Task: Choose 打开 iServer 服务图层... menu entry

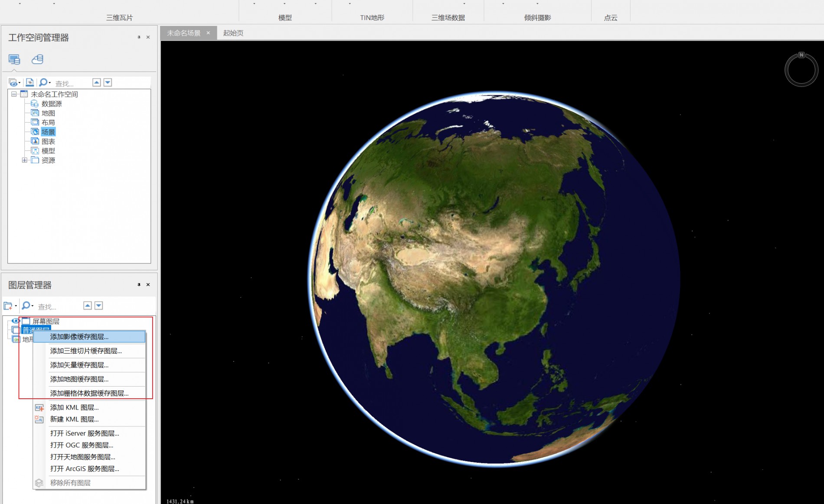Action: pyautogui.click(x=89, y=433)
